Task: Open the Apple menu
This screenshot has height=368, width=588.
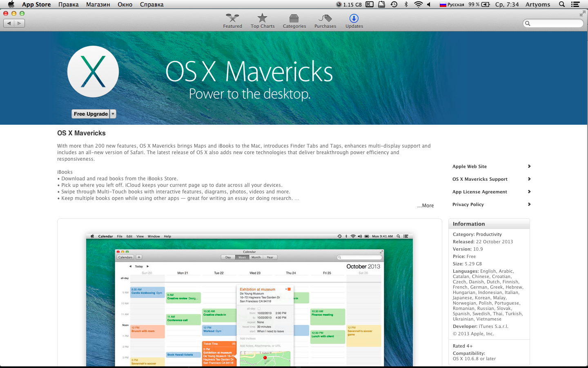Action: pyautogui.click(x=11, y=4)
